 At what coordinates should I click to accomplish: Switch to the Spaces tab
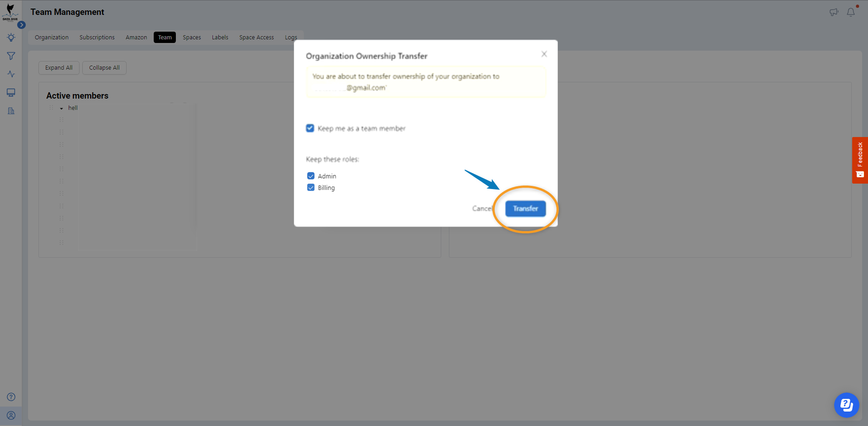192,38
